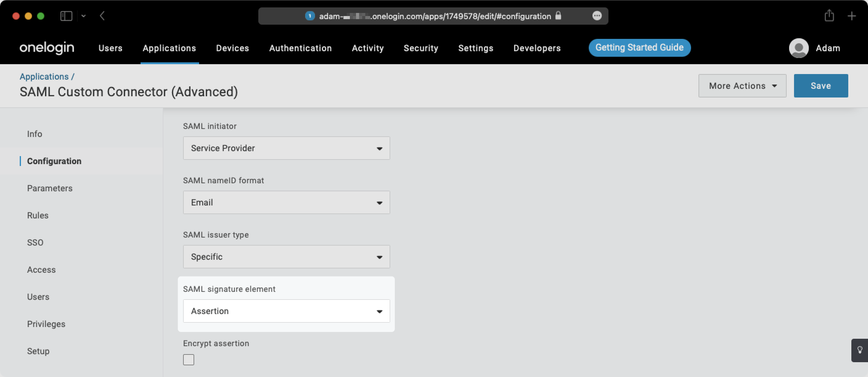Open the Adam profile avatar menu
868x377 pixels.
pos(799,48)
